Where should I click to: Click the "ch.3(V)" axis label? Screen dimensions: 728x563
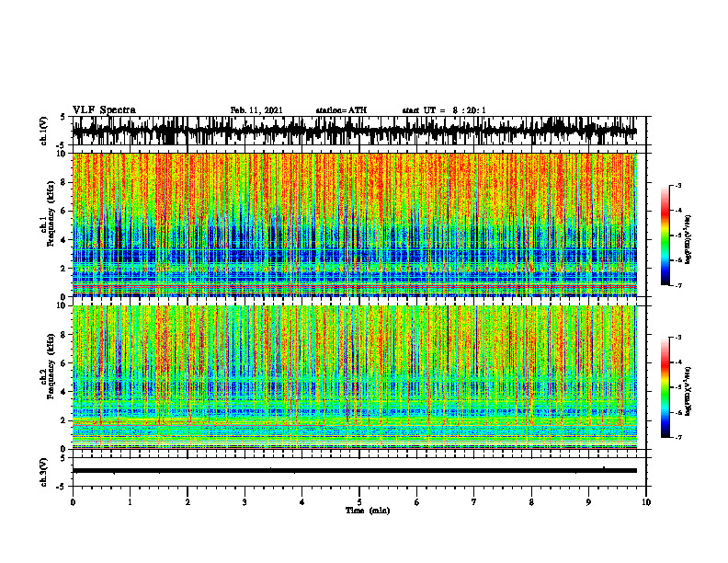coord(44,473)
